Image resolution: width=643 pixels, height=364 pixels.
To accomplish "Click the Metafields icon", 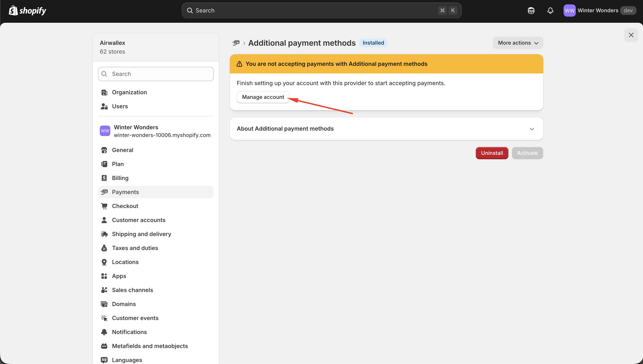I will tap(104, 346).
